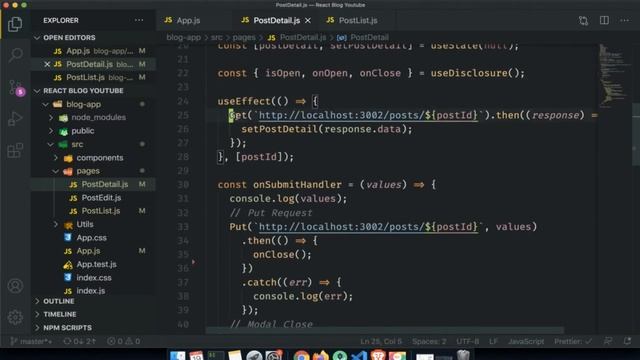Open the errors and warnings counter in the status bar
Viewport: 640px width, 360px height.
pyautogui.click(x=124, y=341)
